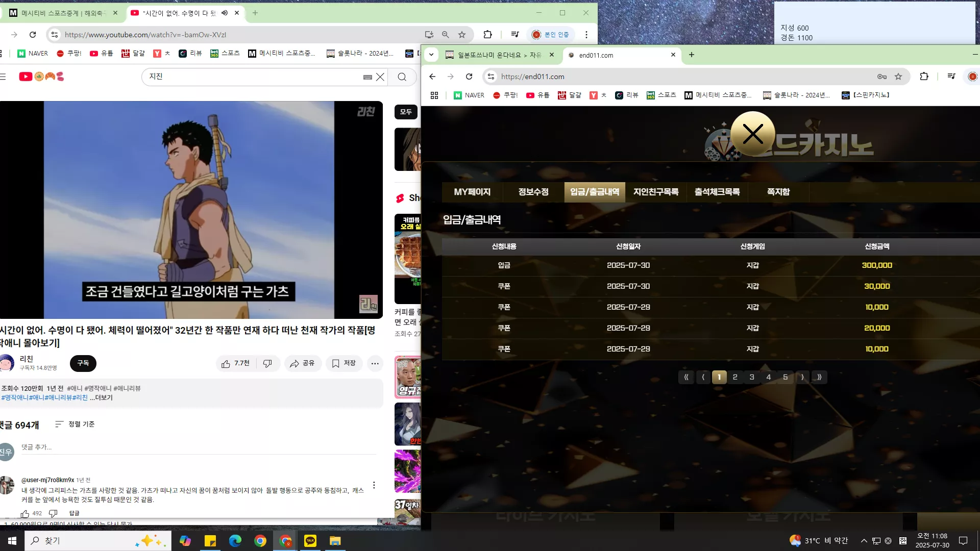980x551 pixels.
Task: Dislike the YouTube video
Action: [x=267, y=363]
